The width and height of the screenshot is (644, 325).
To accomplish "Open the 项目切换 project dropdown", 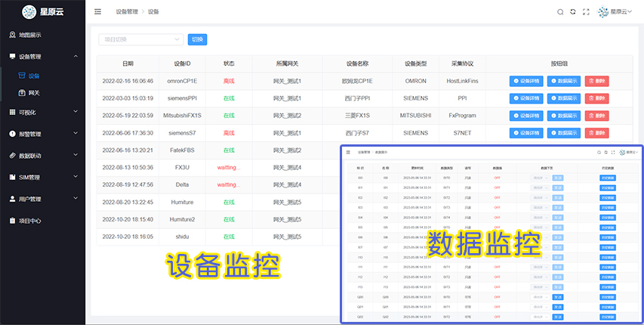I will point(140,39).
